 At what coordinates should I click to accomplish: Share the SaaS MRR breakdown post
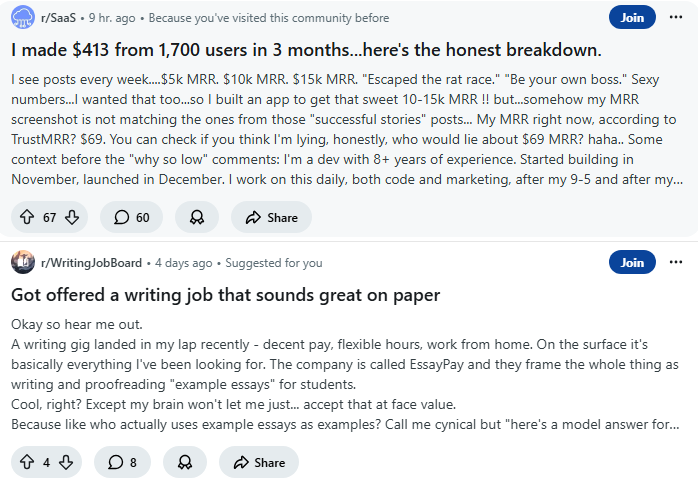pos(270,217)
